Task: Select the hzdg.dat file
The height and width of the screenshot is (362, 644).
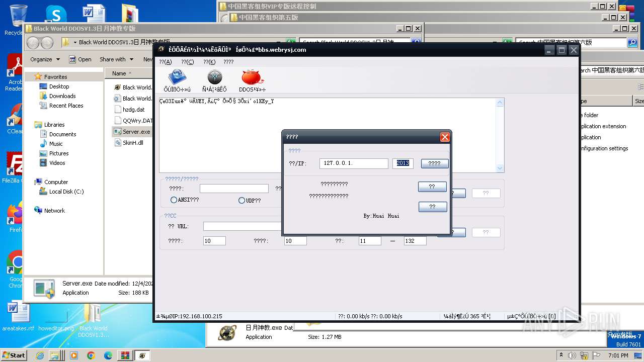Action: [x=133, y=109]
